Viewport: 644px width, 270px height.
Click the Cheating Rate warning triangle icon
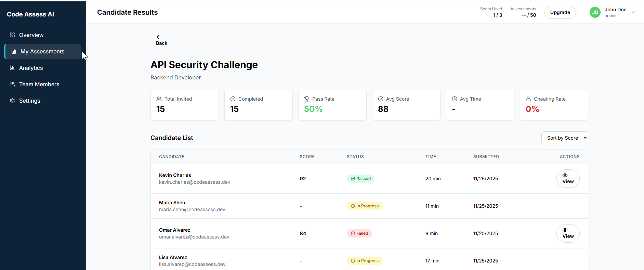click(528, 99)
